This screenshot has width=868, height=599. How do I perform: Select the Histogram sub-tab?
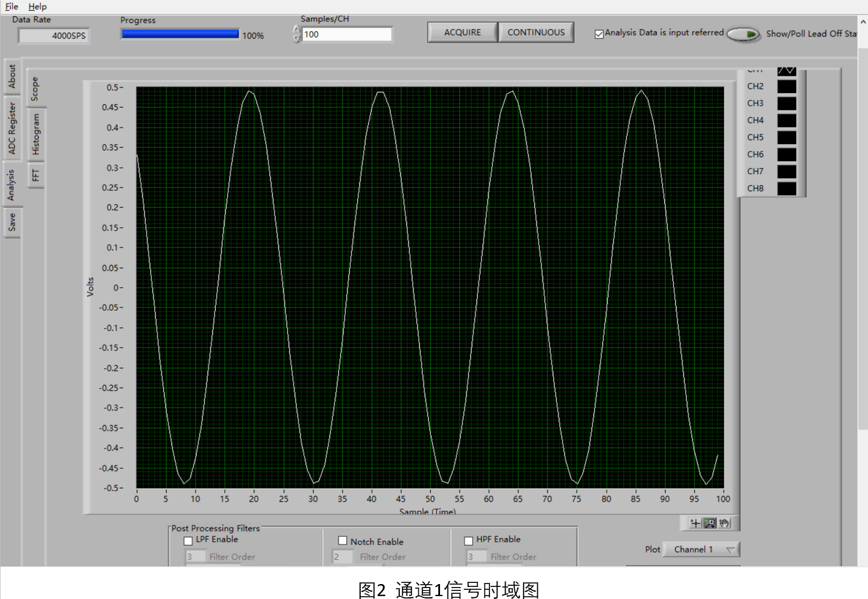pyautogui.click(x=36, y=134)
